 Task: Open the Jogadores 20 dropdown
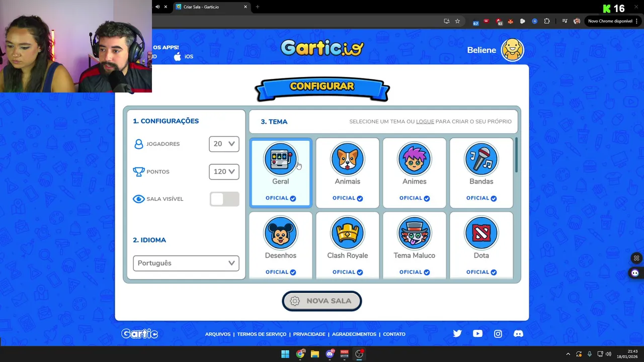pyautogui.click(x=224, y=144)
